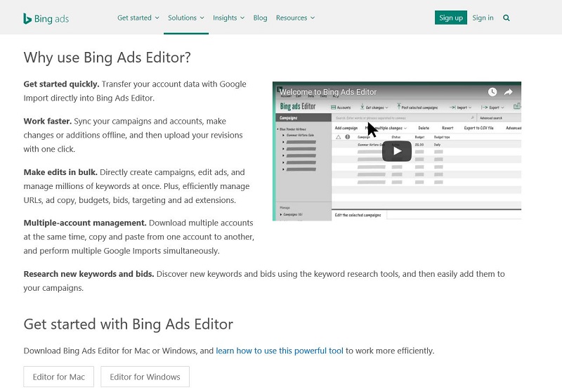Screen dimensions: 562x392
Task: Expand the Get started menu
Action: pyautogui.click(x=138, y=18)
